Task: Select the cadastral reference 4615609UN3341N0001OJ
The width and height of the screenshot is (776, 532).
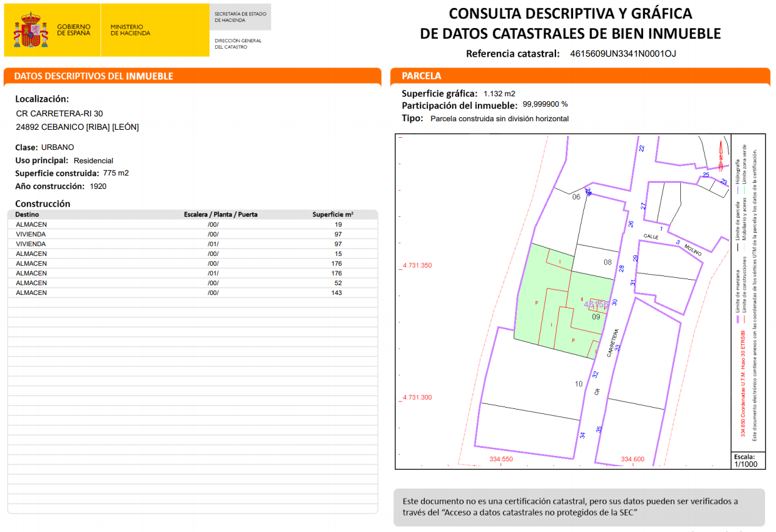Action: (x=623, y=54)
